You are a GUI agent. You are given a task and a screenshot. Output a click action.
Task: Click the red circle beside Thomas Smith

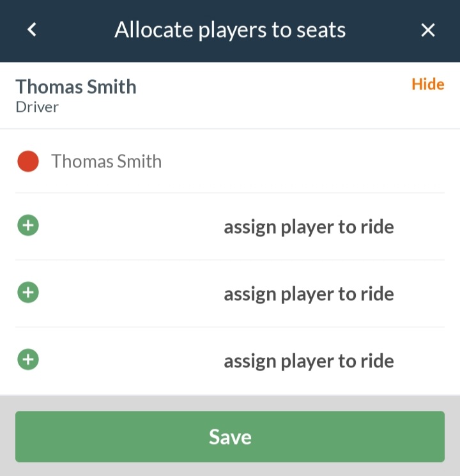pos(28,161)
